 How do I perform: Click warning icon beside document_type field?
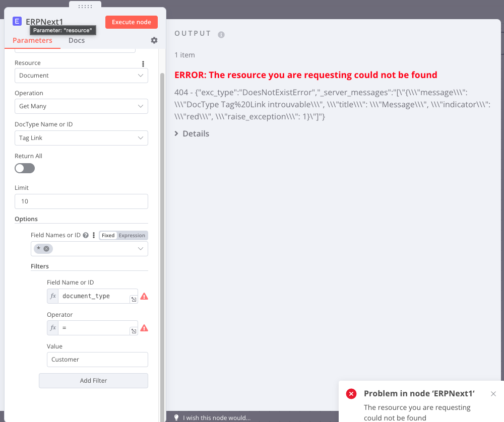(x=144, y=296)
